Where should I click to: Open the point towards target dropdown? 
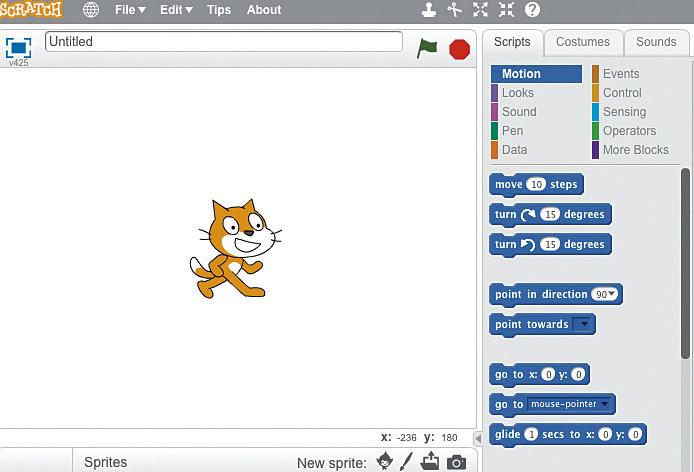pos(584,324)
